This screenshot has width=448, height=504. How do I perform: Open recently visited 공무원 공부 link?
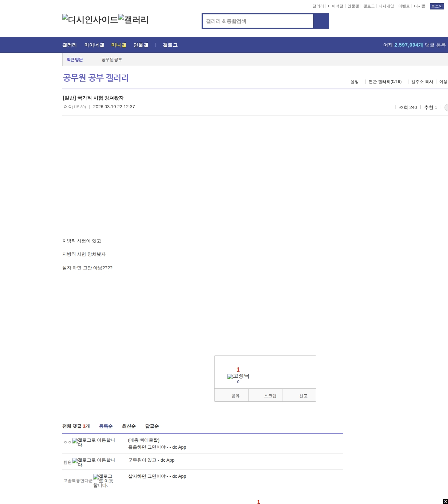point(112,60)
